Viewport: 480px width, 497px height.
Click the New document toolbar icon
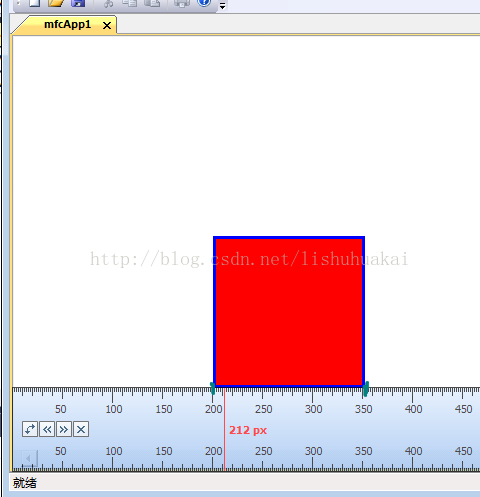pos(34,3)
